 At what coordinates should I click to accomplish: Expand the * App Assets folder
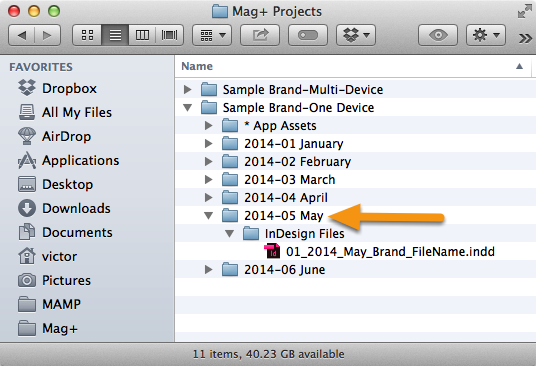209,126
